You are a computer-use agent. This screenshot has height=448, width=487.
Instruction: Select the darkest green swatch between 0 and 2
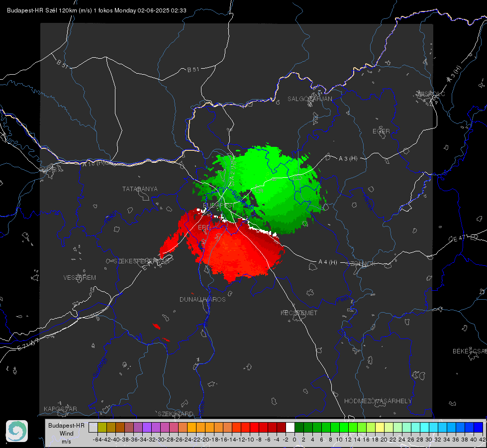click(299, 427)
